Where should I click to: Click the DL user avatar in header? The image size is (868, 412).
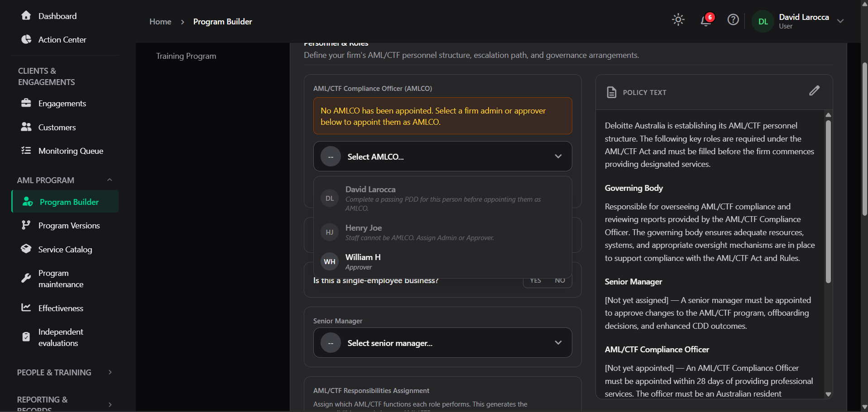pyautogui.click(x=763, y=21)
